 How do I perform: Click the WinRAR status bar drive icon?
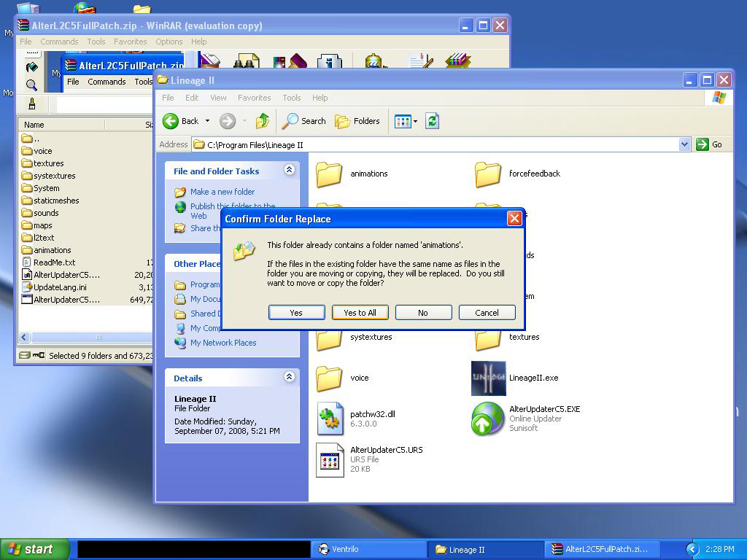(24, 355)
